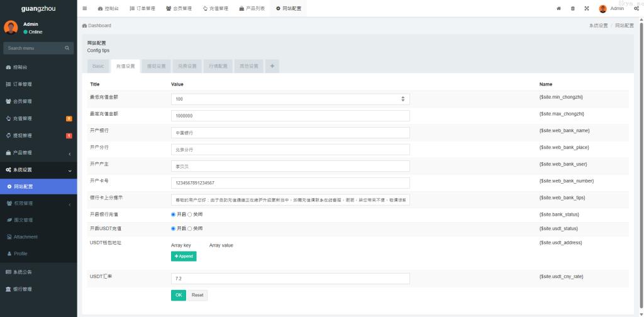Toggle the hamburger sidebar menu icon

point(85,8)
